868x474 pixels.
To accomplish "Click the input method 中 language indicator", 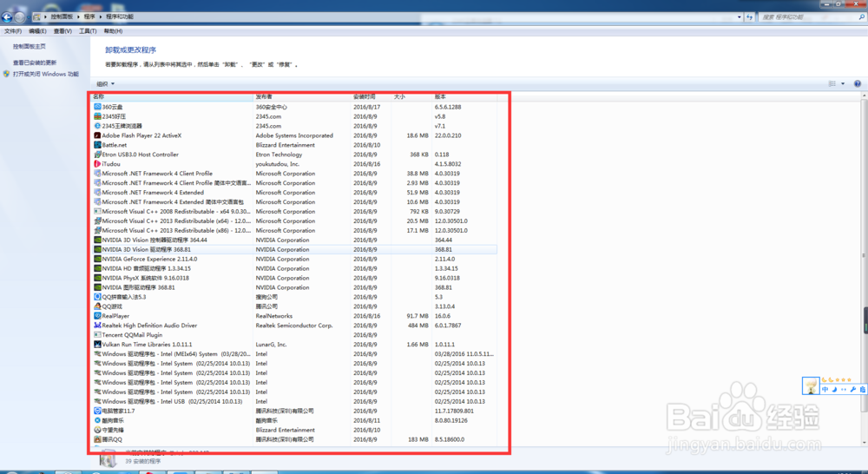I will [825, 389].
